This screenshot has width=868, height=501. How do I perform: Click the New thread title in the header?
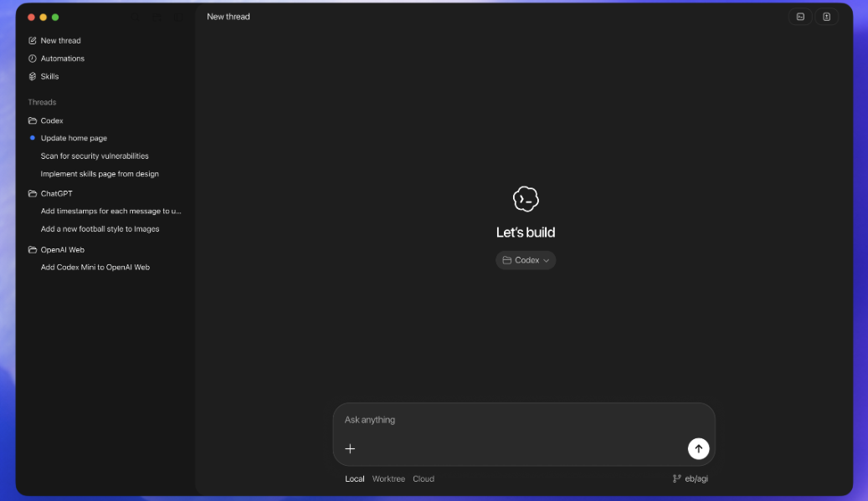[228, 17]
